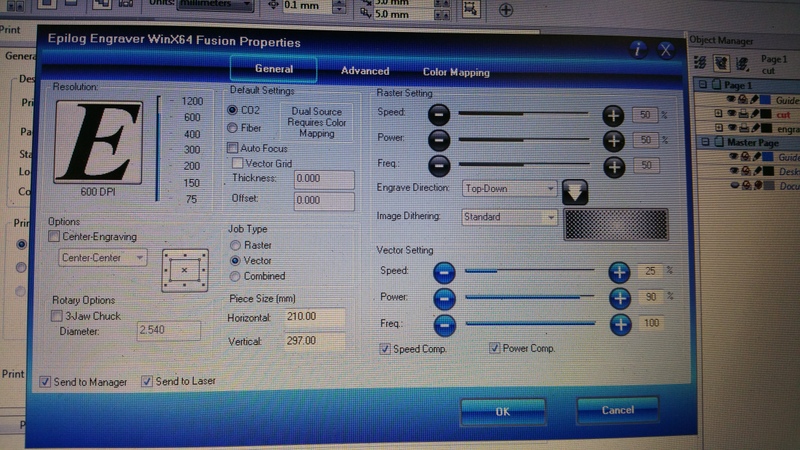Uncheck Send to Manager
This screenshot has height=450, width=800.
point(45,382)
